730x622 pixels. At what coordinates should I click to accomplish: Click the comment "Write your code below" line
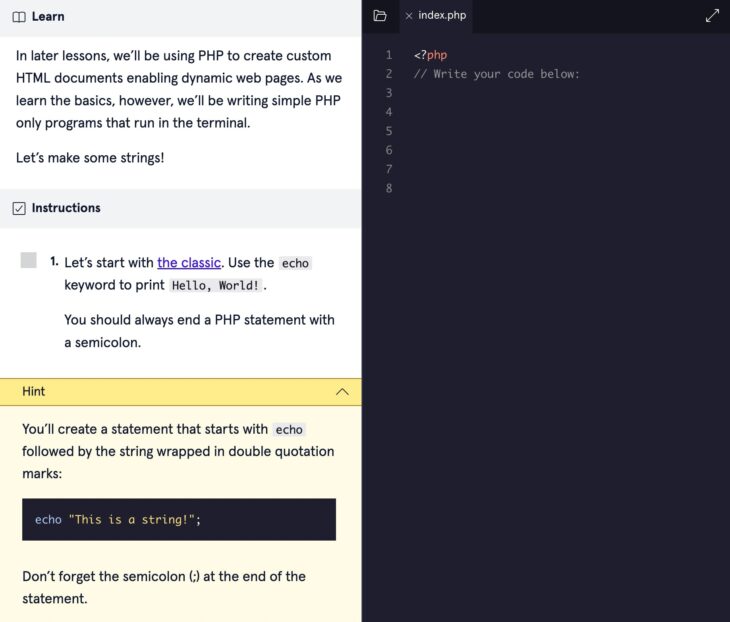496,74
